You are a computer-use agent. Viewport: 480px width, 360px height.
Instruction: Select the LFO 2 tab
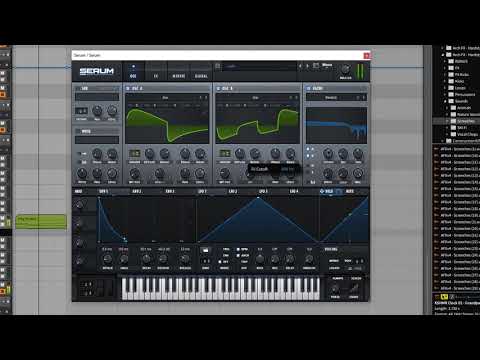tap(233, 191)
